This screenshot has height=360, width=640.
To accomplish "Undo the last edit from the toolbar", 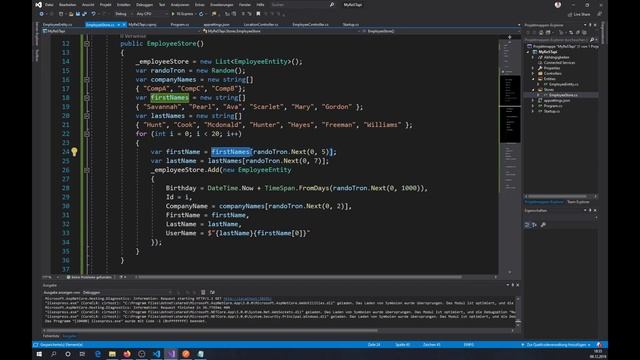I will [x=93, y=14].
